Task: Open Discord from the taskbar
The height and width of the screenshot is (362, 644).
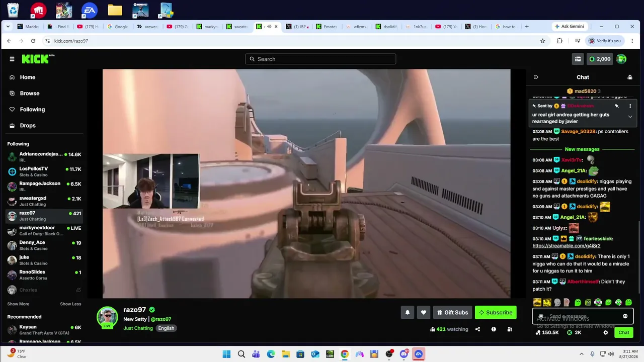Action: [x=404, y=354]
